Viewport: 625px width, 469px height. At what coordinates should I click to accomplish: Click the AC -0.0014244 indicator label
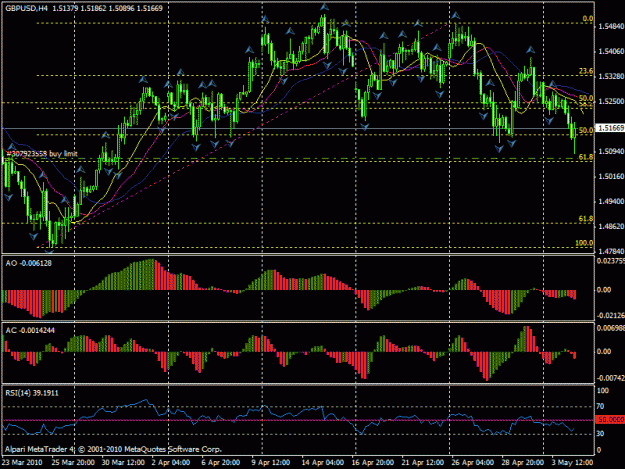coord(30,330)
